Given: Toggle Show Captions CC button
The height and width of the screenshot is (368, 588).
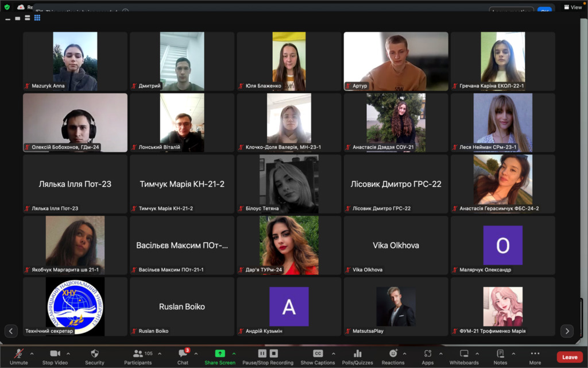Looking at the screenshot, I should click(x=318, y=353).
